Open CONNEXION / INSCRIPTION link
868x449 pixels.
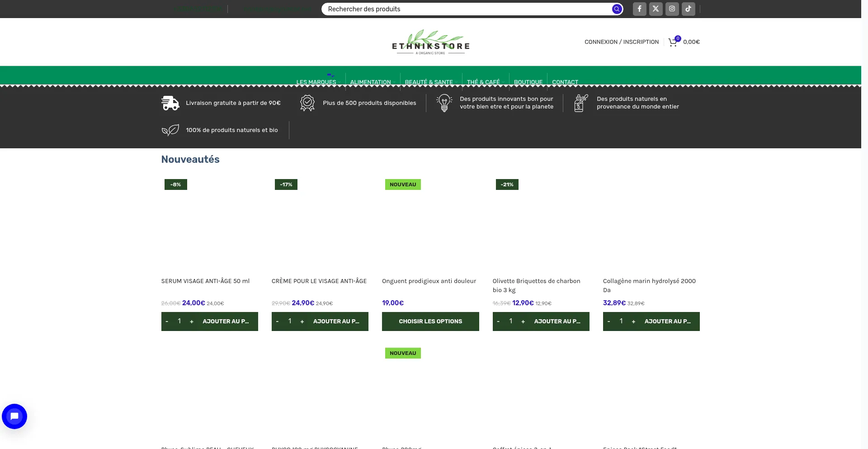[x=622, y=42]
